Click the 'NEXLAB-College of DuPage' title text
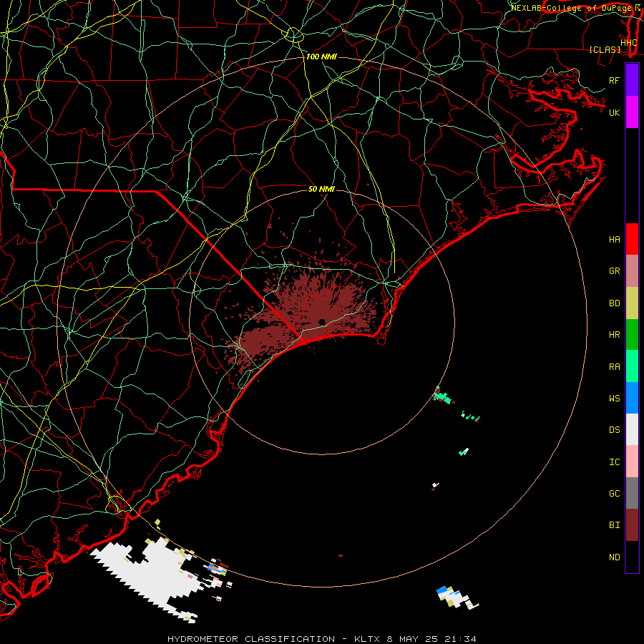Viewport: 644px width, 644px height. click(571, 8)
